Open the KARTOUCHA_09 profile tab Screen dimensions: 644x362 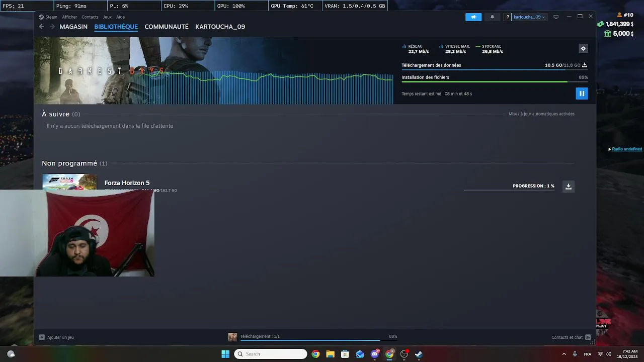pos(220,27)
